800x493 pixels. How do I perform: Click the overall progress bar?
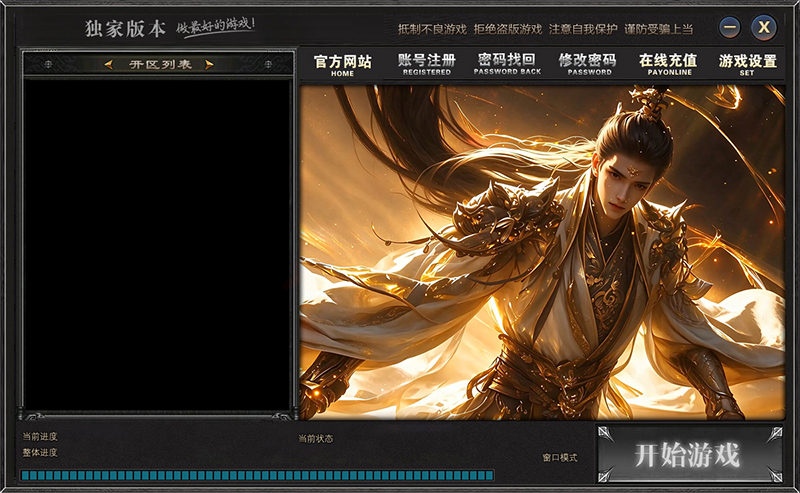coord(257,475)
